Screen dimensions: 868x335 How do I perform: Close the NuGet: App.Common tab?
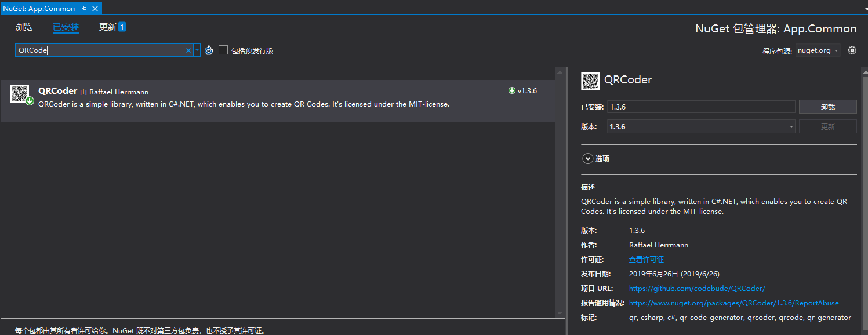coord(95,9)
